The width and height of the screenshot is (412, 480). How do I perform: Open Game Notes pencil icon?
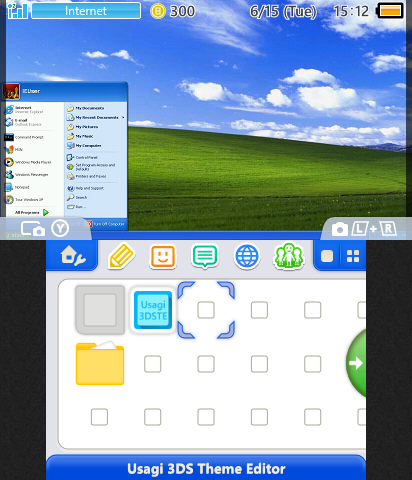tap(121, 256)
